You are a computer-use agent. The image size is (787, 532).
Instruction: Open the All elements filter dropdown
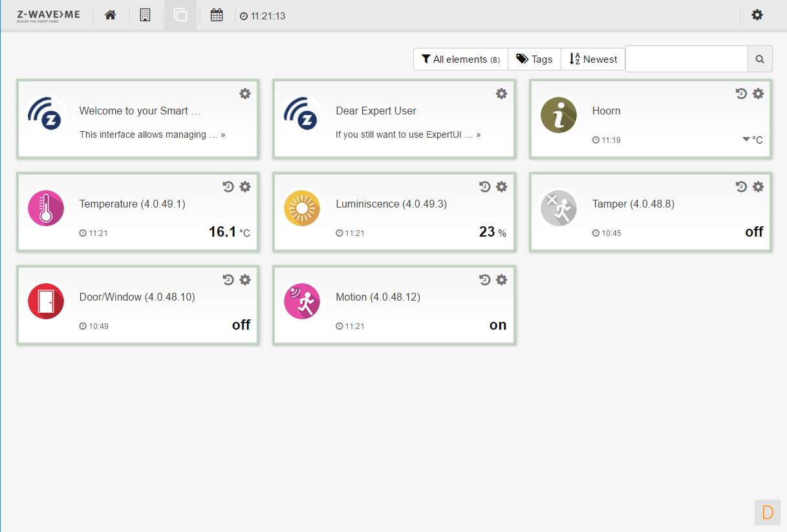point(460,59)
